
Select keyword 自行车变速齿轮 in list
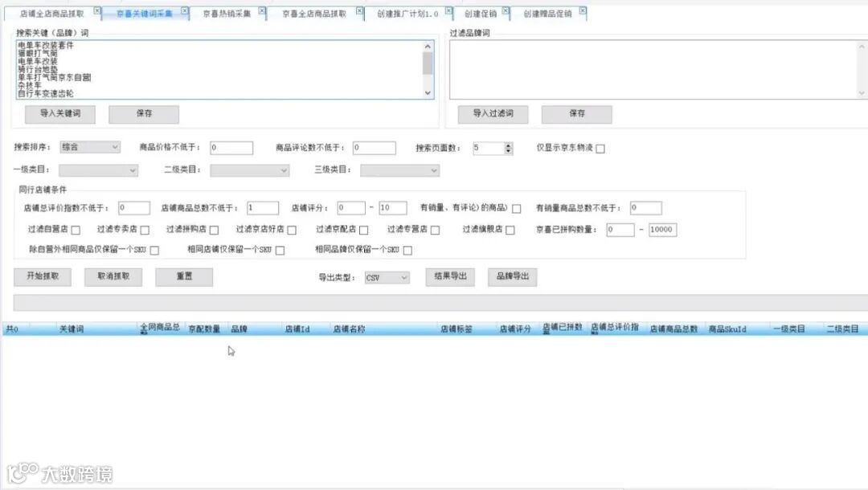click(45, 93)
